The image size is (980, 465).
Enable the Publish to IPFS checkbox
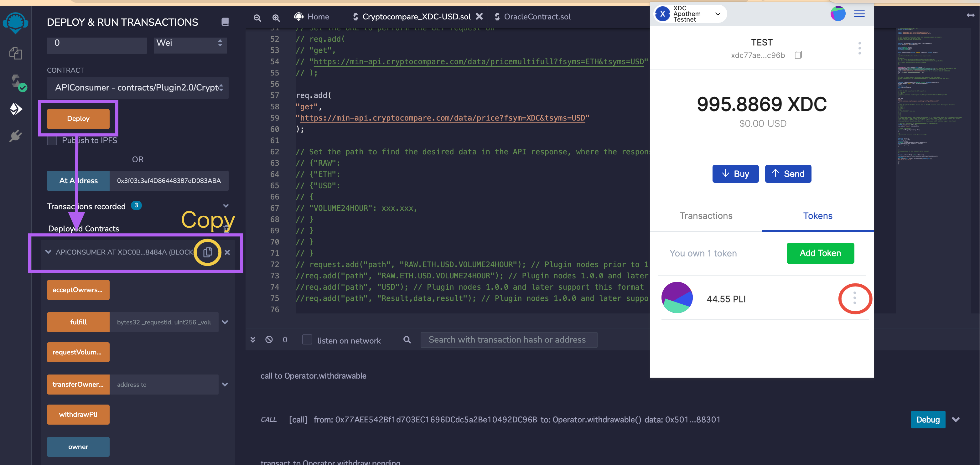click(x=52, y=140)
